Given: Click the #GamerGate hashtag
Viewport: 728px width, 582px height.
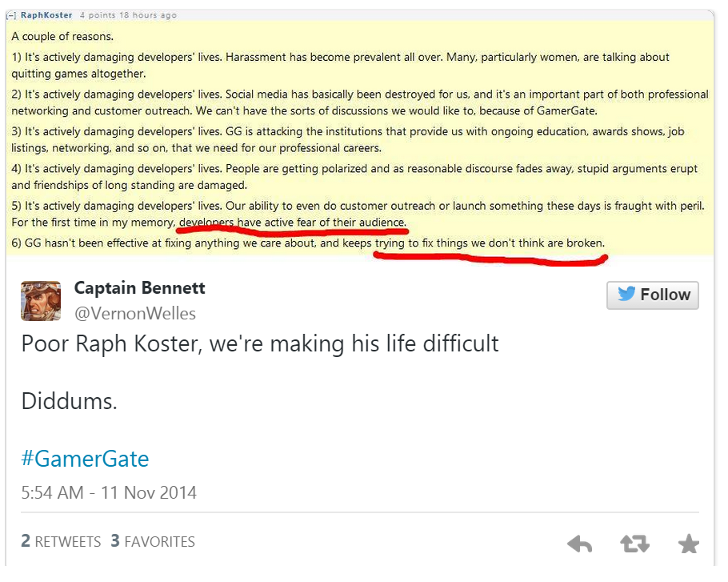Looking at the screenshot, I should click(85, 459).
